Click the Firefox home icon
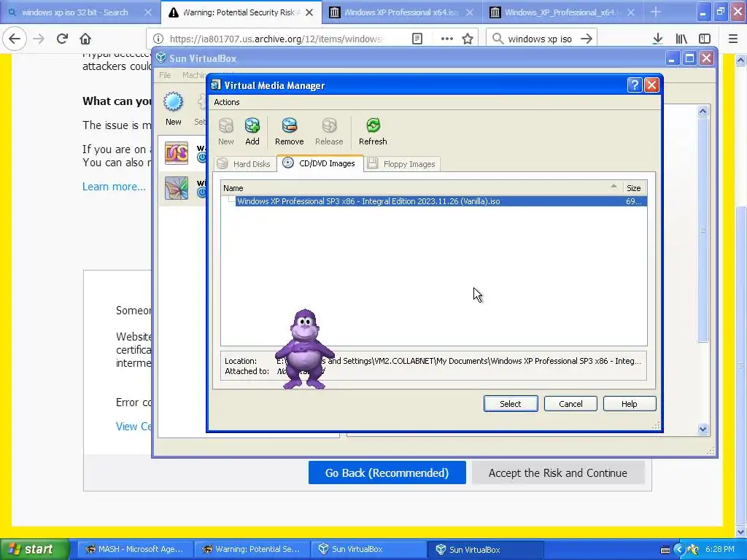The height and width of the screenshot is (560, 747). click(85, 39)
